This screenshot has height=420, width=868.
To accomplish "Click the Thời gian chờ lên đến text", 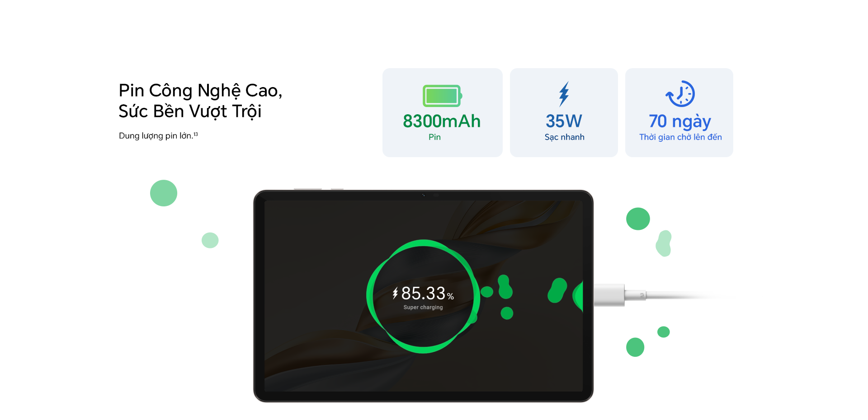I will pyautogui.click(x=680, y=137).
